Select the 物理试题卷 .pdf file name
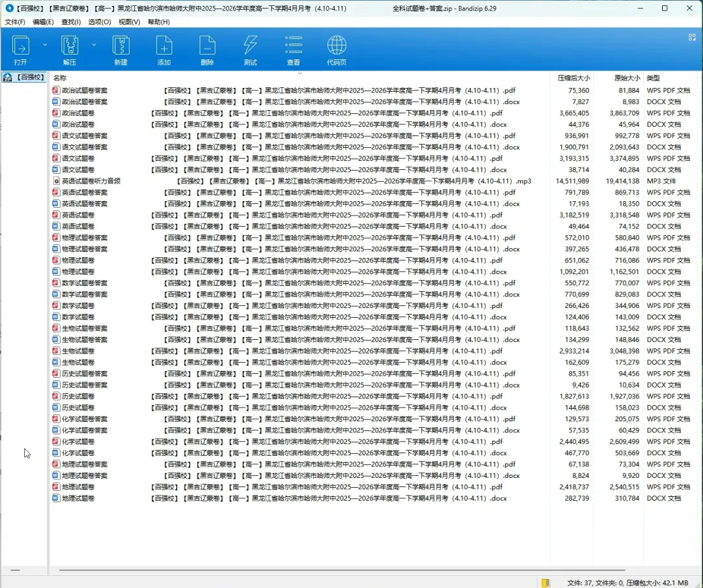The height and width of the screenshot is (588, 703). (283, 260)
